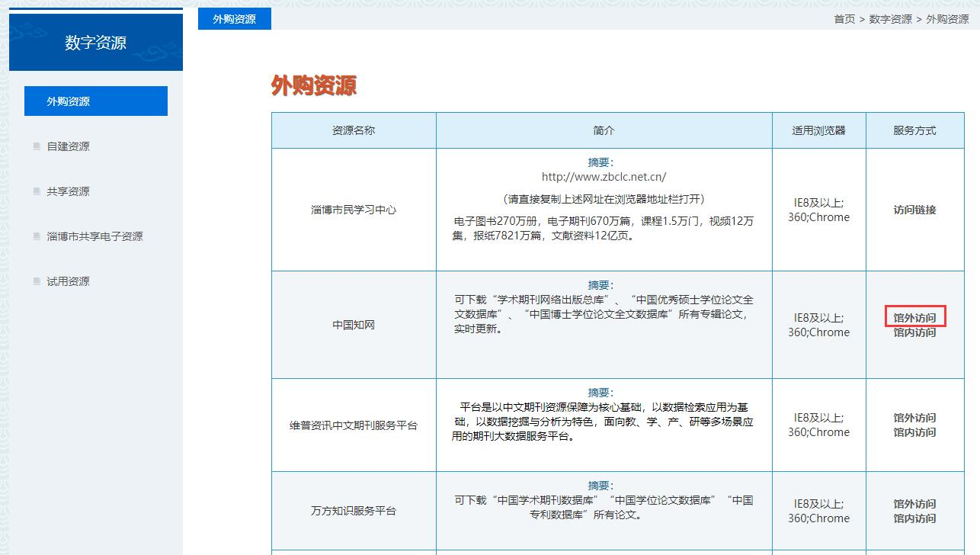
Task: Click the description text of 维普资讯 platform
Action: coord(604,423)
